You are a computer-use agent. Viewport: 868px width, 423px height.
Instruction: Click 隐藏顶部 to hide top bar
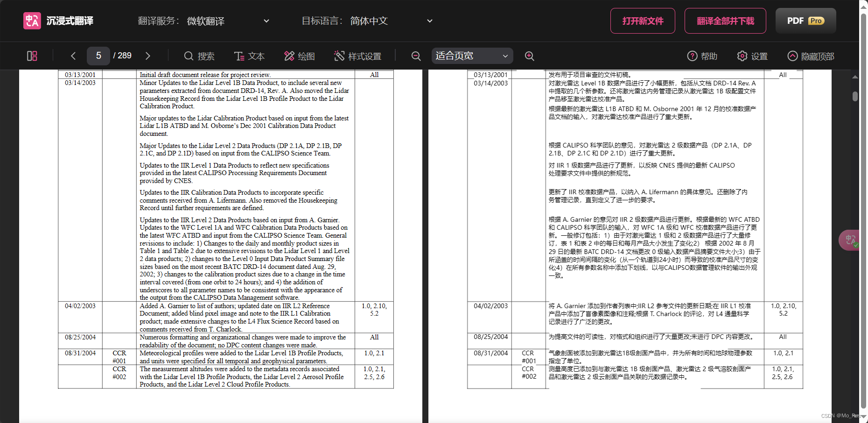point(811,56)
